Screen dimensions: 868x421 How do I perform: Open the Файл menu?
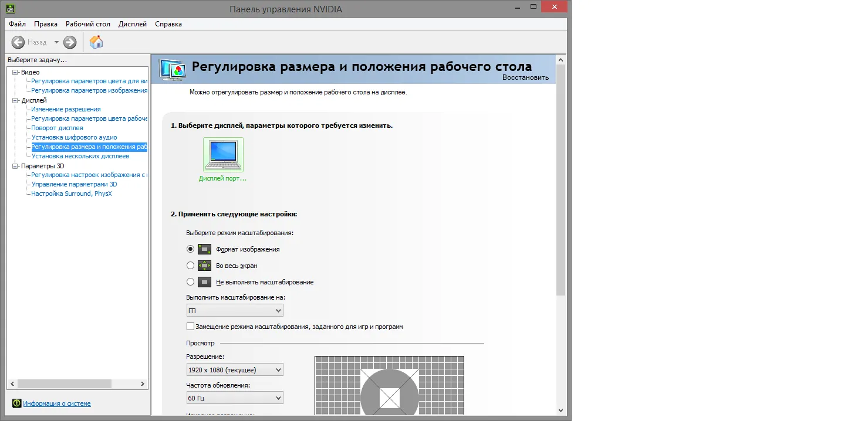click(18, 24)
